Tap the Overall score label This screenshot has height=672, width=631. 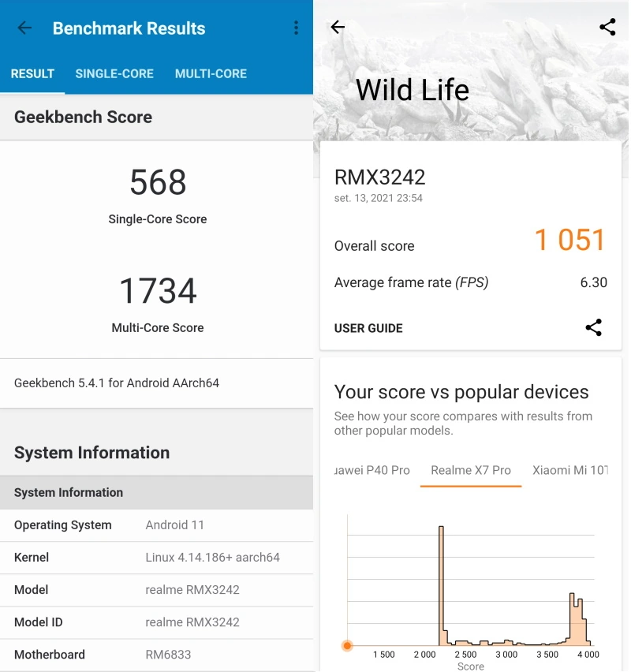coord(374,246)
